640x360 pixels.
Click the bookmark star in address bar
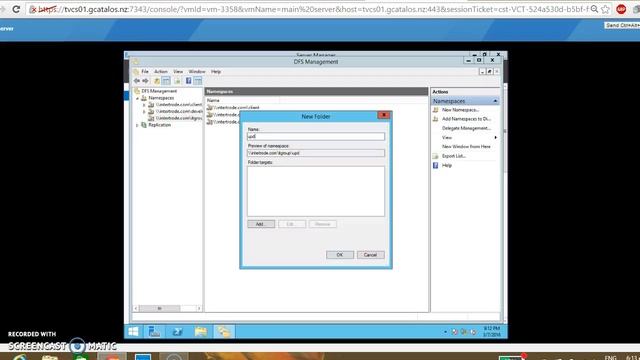606,9
